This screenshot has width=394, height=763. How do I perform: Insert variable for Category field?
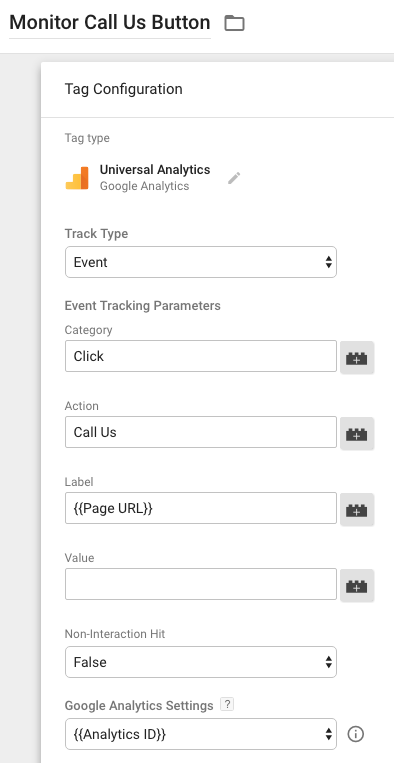point(357,357)
